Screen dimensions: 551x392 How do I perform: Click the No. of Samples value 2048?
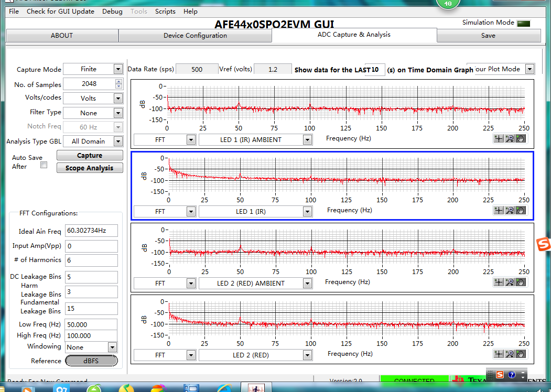[x=89, y=84]
